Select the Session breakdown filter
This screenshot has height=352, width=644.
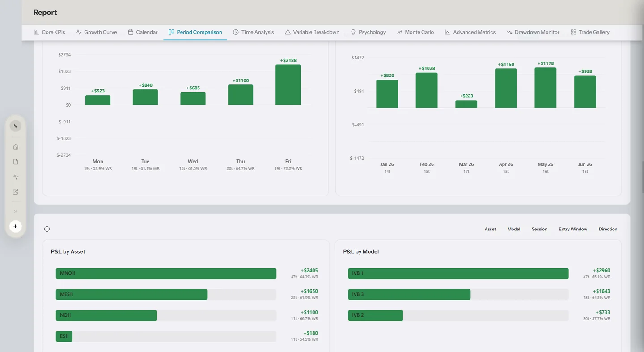[539, 229]
